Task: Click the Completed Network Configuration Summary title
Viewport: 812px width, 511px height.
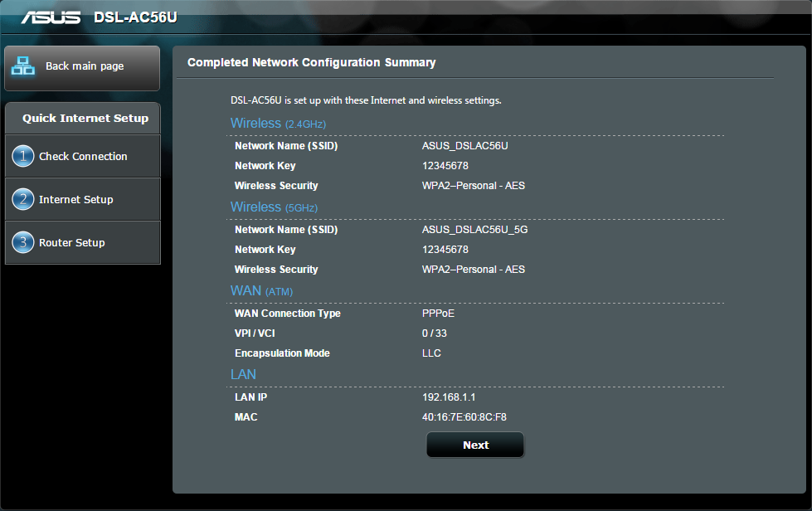Action: [x=311, y=63]
